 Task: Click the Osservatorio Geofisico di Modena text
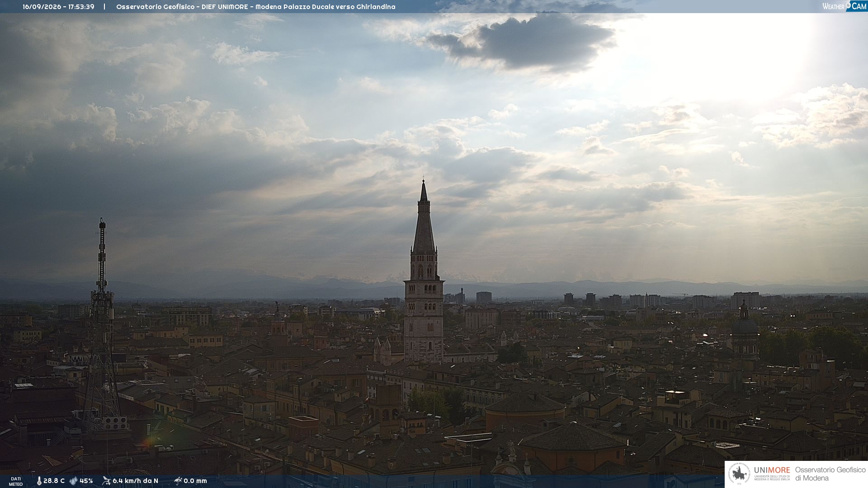(x=830, y=474)
